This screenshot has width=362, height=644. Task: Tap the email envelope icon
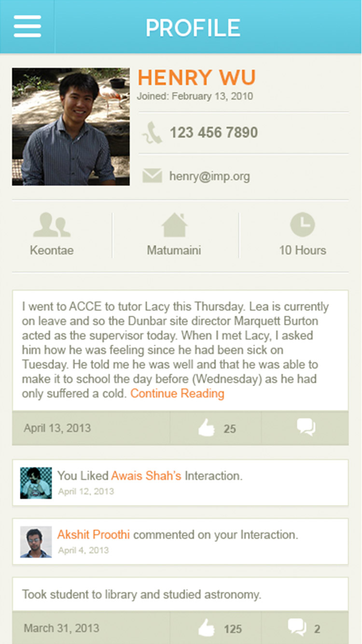[152, 176]
